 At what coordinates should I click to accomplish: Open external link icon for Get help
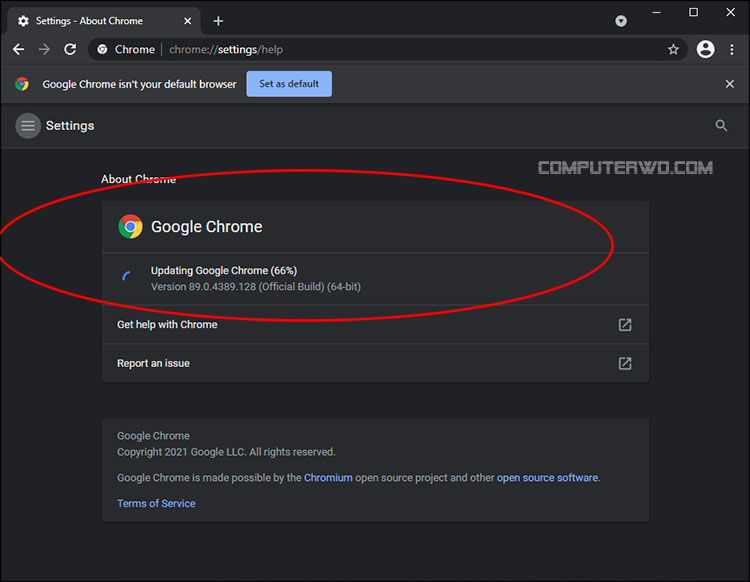[x=625, y=325]
